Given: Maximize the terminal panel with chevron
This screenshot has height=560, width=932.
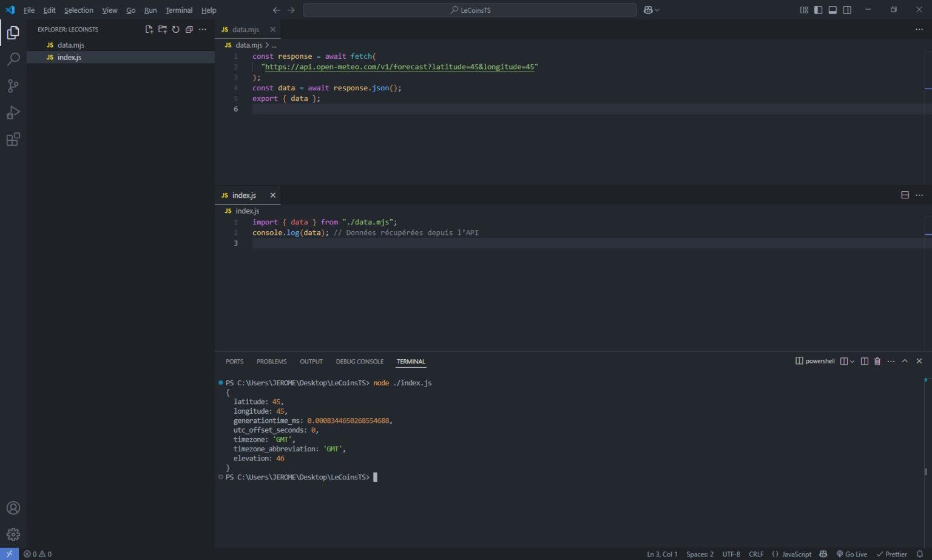Looking at the screenshot, I should [x=905, y=361].
